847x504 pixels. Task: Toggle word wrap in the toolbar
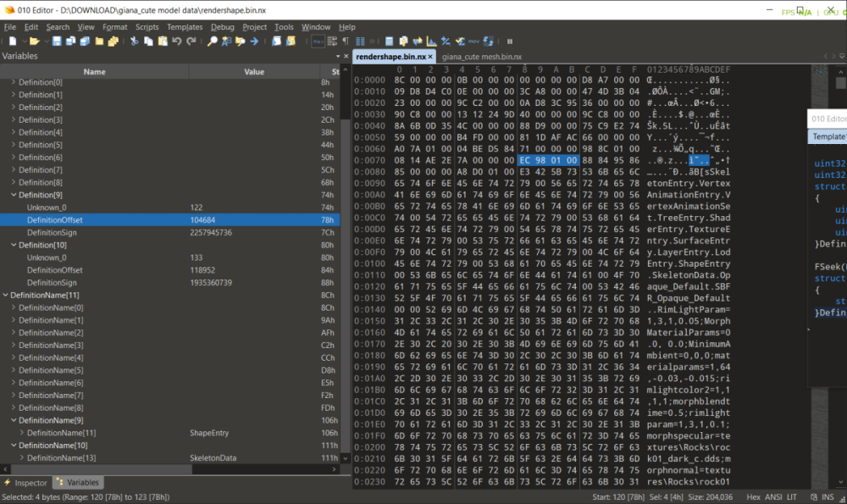click(332, 42)
